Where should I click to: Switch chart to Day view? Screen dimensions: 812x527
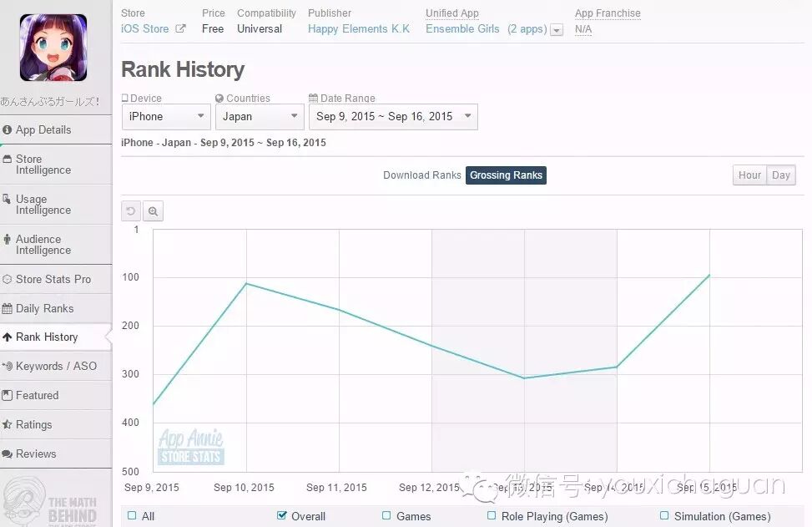pyautogui.click(x=781, y=175)
